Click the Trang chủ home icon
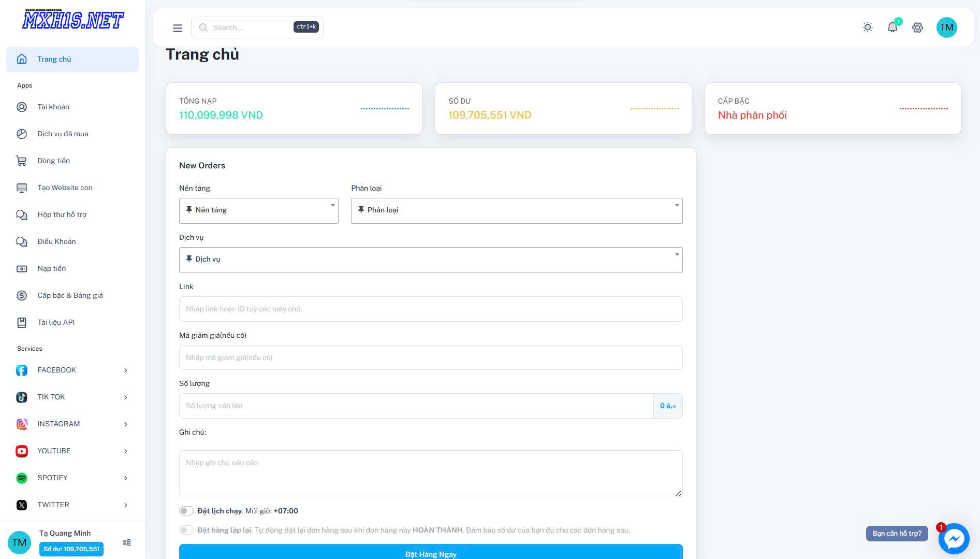Image resolution: width=980 pixels, height=559 pixels. [x=22, y=59]
